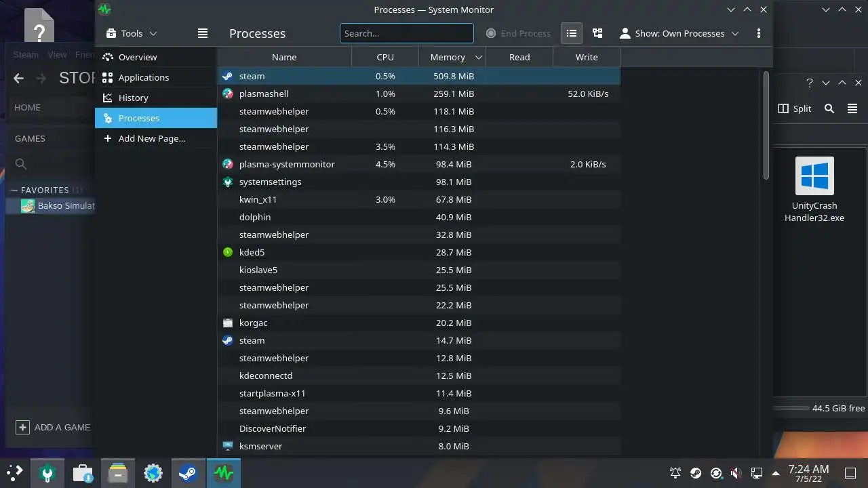Image resolution: width=868 pixels, height=488 pixels.
Task: Click Split in the Dolphin window
Action: [794, 108]
